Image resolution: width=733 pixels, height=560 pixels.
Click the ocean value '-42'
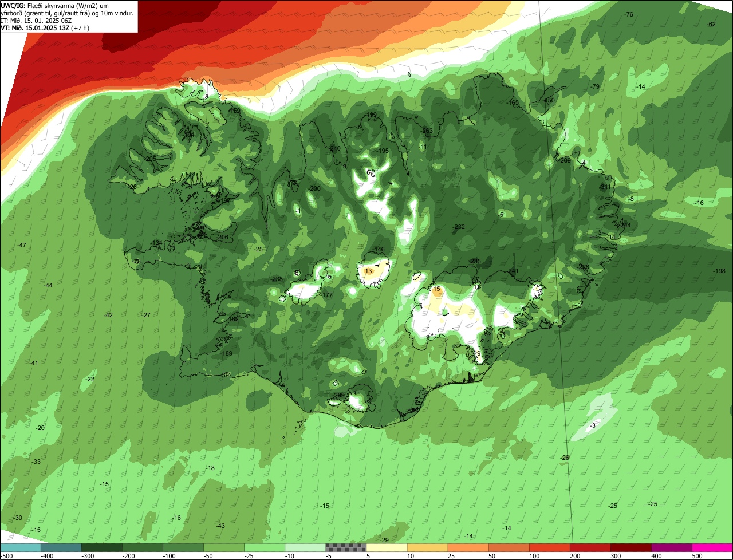click(x=108, y=315)
